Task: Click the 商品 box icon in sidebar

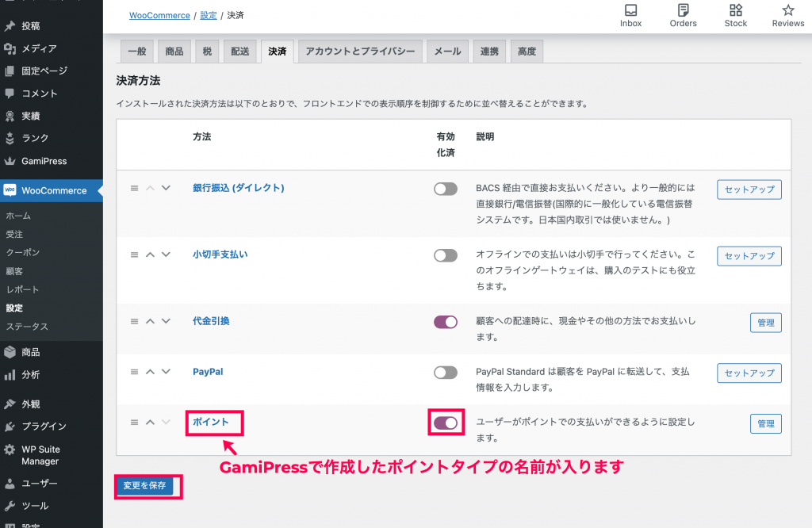Action: pos(10,352)
